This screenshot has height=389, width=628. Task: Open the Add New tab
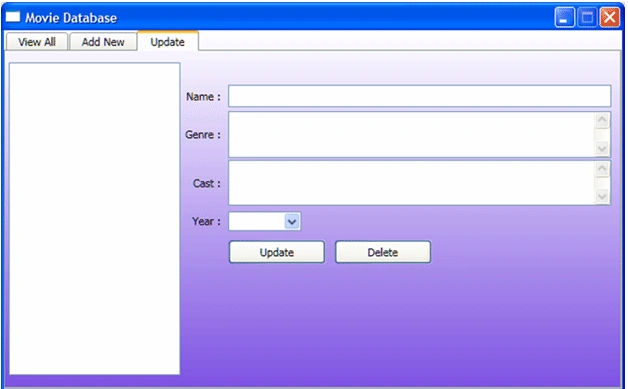coord(103,42)
